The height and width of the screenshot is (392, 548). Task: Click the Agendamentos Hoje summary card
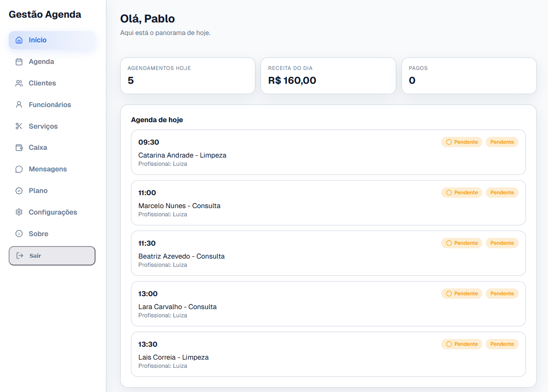pyautogui.click(x=188, y=76)
